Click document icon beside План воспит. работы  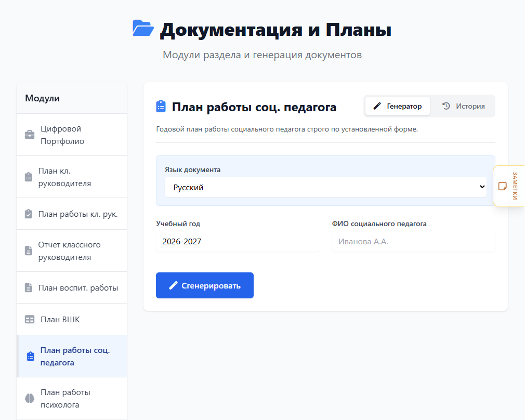click(x=29, y=287)
